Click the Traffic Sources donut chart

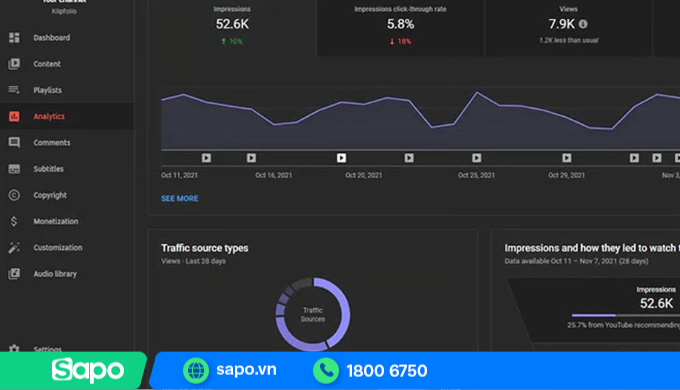pos(313,314)
